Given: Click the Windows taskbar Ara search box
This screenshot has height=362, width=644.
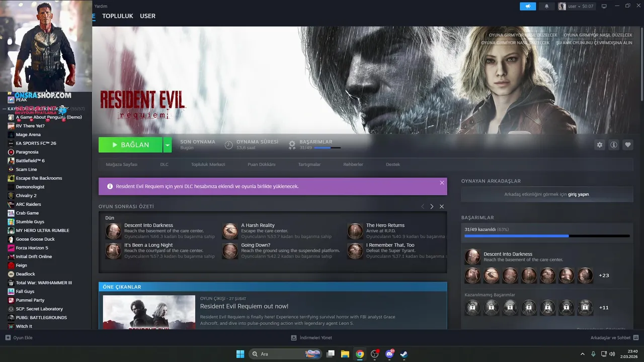Looking at the screenshot, I should click(x=286, y=354).
